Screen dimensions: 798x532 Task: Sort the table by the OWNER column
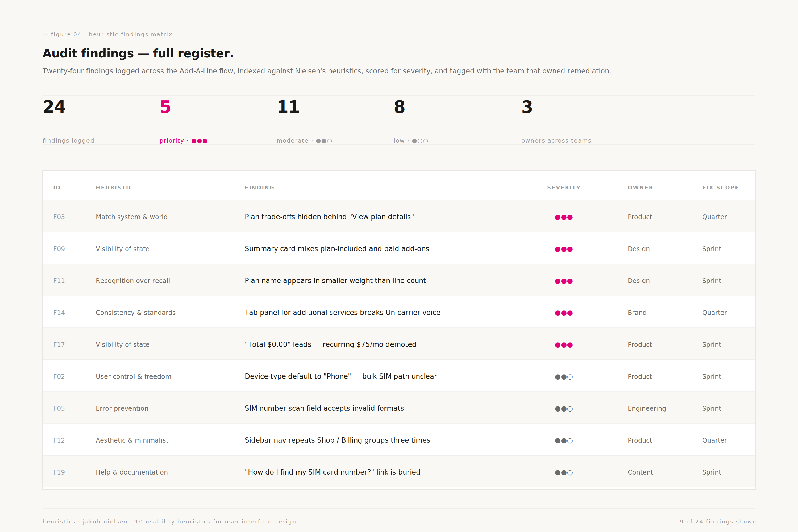[x=640, y=187]
